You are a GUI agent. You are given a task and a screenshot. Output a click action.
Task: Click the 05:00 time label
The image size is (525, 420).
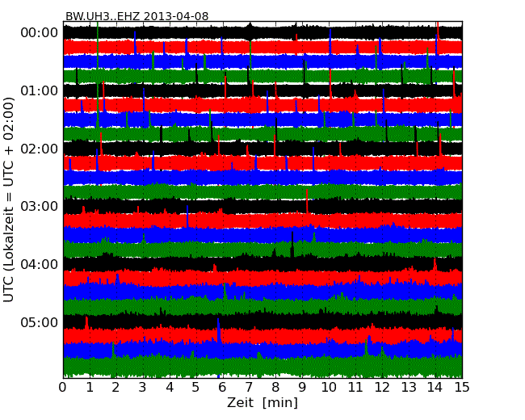40,322
